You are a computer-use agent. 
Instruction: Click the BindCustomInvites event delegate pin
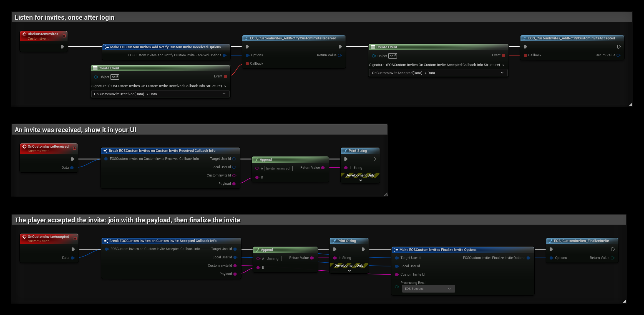pos(64,36)
